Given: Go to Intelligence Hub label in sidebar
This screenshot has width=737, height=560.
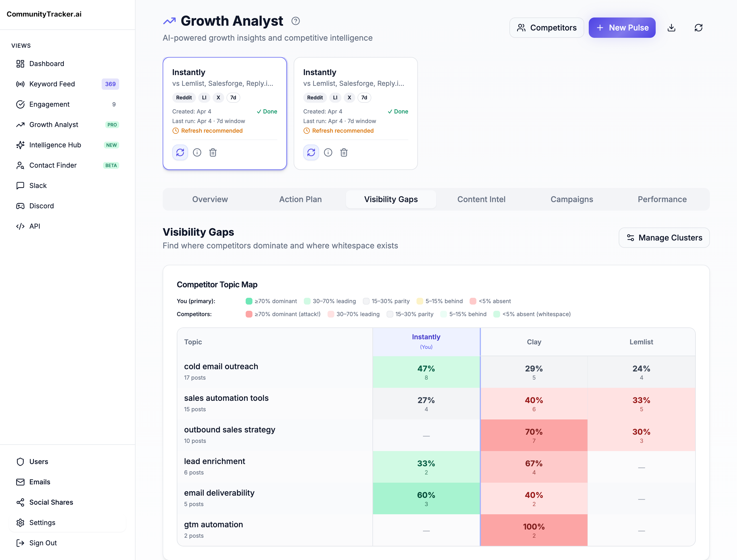Looking at the screenshot, I should (55, 145).
